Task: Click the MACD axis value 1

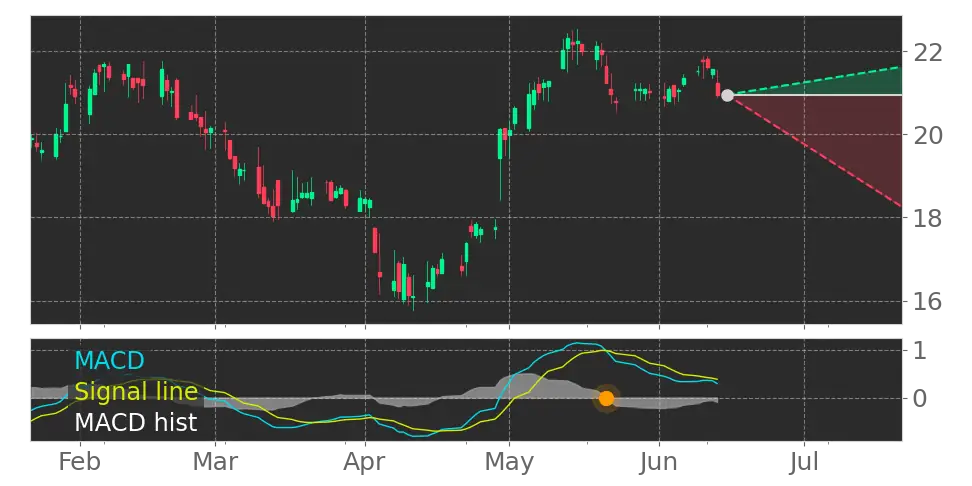Action: click(x=920, y=351)
